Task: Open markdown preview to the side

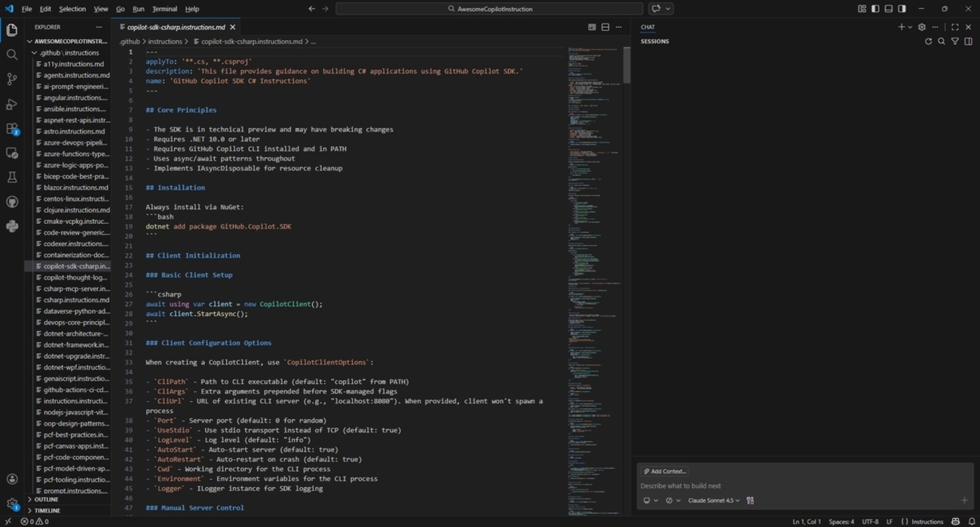Action: pyautogui.click(x=592, y=27)
